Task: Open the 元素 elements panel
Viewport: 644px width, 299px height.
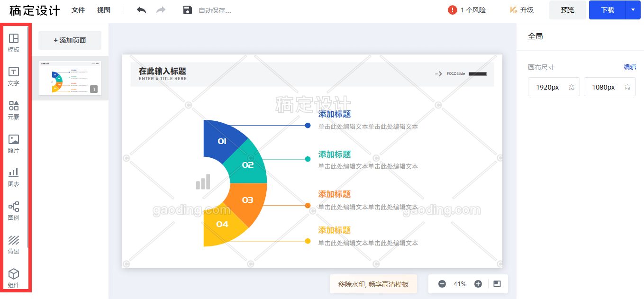Action: 14,109
